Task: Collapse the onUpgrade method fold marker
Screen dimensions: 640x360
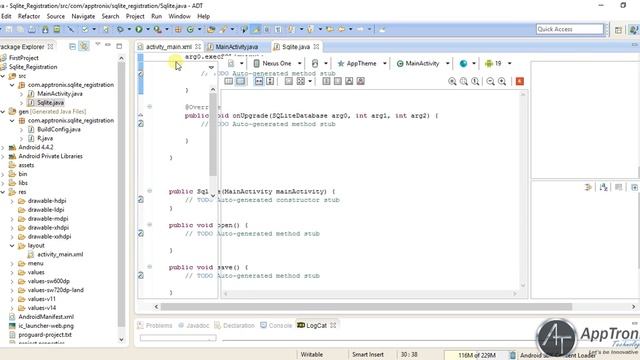Action: (x=149, y=107)
